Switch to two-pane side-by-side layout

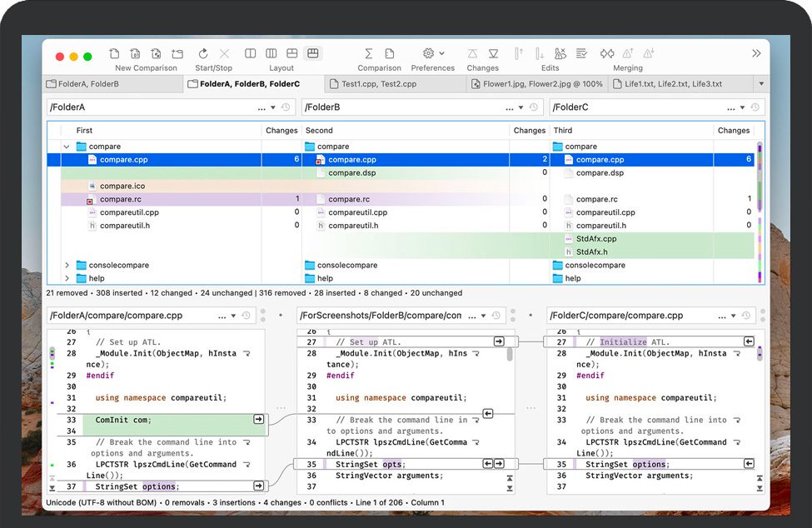[251, 53]
